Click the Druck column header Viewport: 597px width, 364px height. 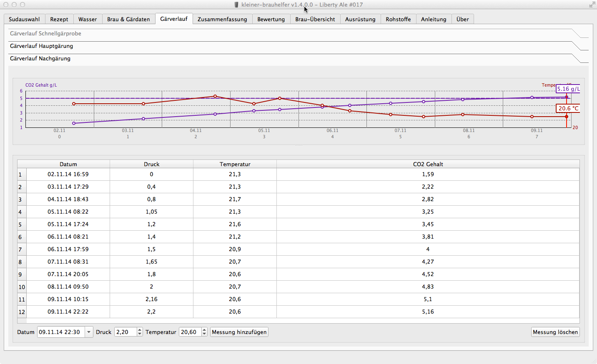click(151, 164)
